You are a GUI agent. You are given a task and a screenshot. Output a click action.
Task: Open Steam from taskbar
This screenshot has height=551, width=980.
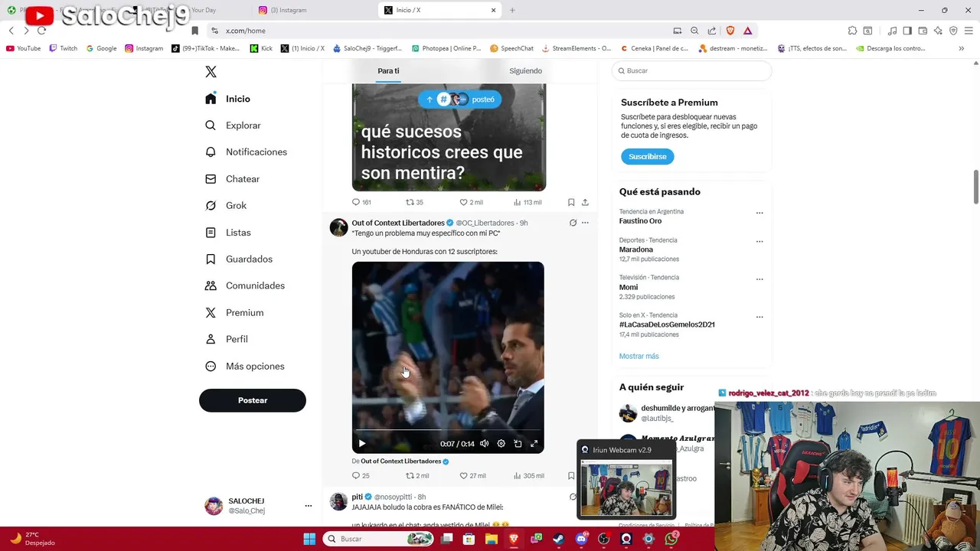pyautogui.click(x=559, y=539)
